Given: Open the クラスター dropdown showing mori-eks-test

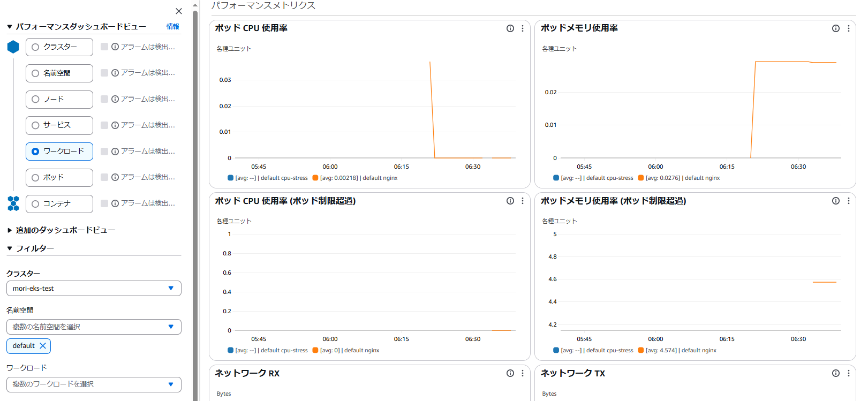Looking at the screenshot, I should [x=94, y=288].
